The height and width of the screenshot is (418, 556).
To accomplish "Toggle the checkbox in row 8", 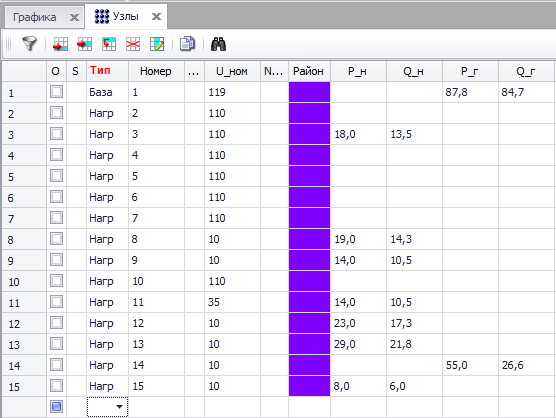I will pyautogui.click(x=56, y=239).
